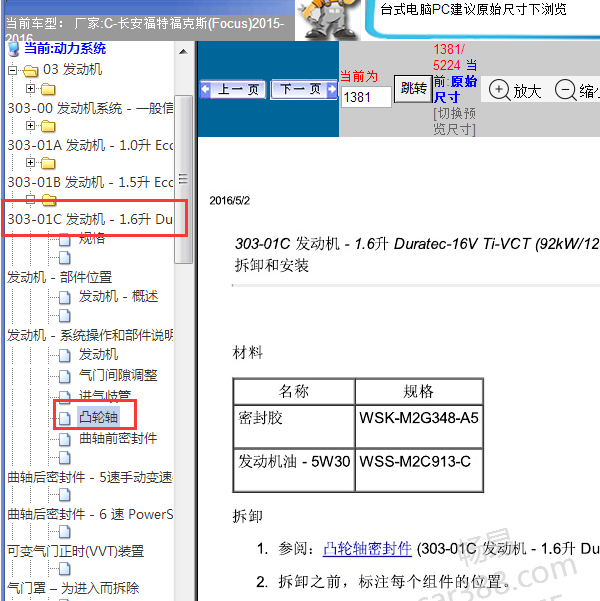Click the WSS-M2C913-C table cell
This screenshot has height=601, width=600.
click(x=419, y=470)
